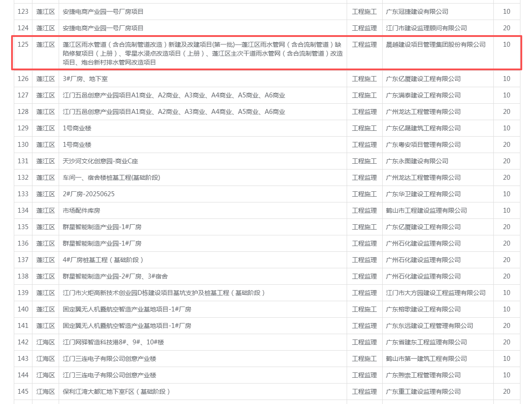Click 江门市大方园建设工程监理有限公司

click(436, 293)
